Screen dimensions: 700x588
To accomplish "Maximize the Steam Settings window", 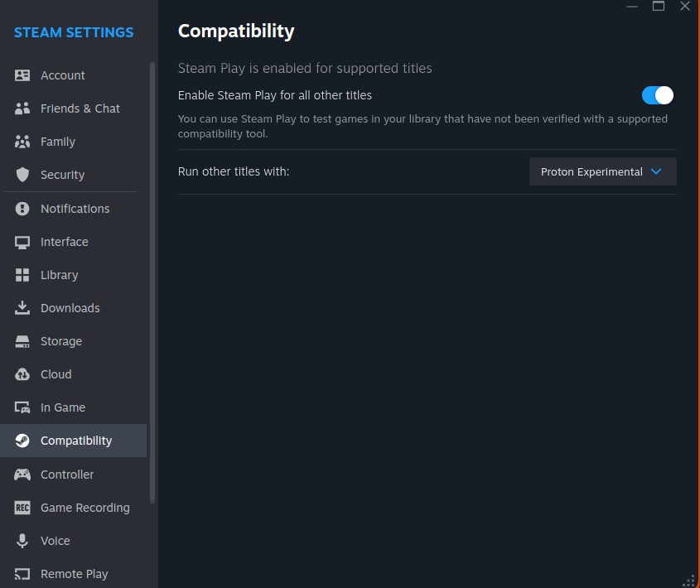I will (x=659, y=7).
